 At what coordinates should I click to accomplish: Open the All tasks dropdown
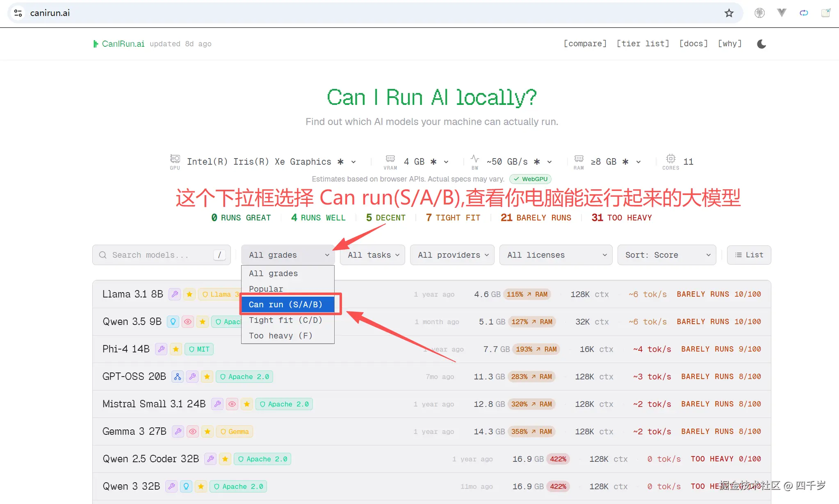[x=372, y=255]
